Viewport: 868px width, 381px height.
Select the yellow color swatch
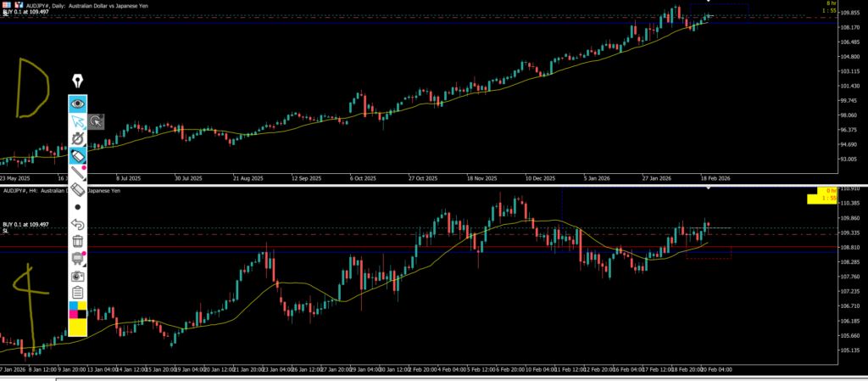point(77,326)
